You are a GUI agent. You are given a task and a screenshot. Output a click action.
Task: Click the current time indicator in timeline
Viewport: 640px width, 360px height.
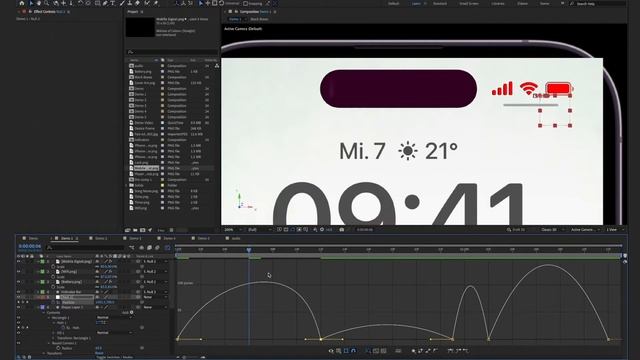pyautogui.click(x=249, y=249)
